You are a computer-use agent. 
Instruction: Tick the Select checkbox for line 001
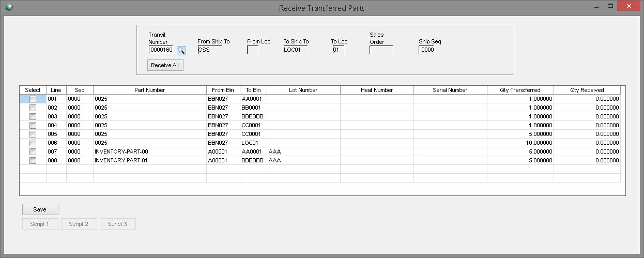(x=33, y=99)
